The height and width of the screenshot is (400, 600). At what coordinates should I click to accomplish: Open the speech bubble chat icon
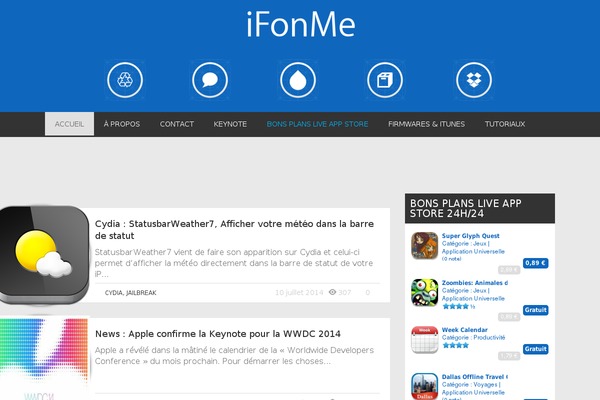pos(210,80)
